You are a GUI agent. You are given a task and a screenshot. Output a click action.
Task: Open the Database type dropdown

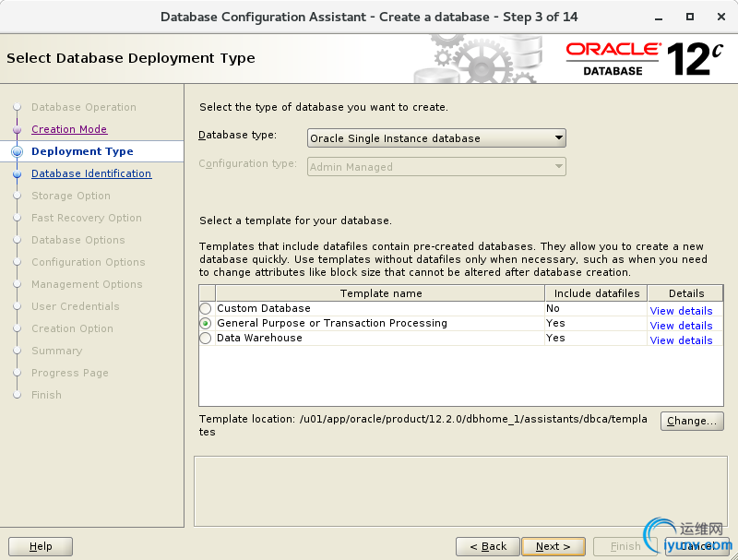(436, 138)
